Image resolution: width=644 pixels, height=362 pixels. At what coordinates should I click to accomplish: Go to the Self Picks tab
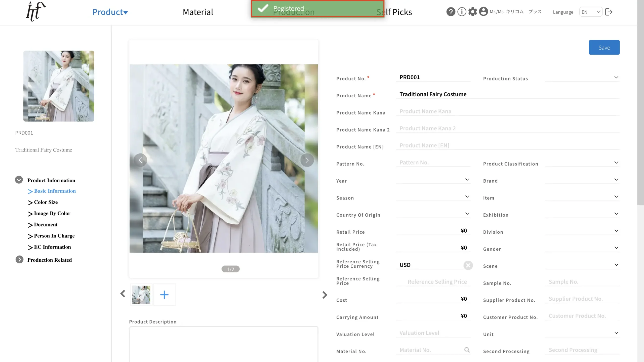pyautogui.click(x=394, y=12)
